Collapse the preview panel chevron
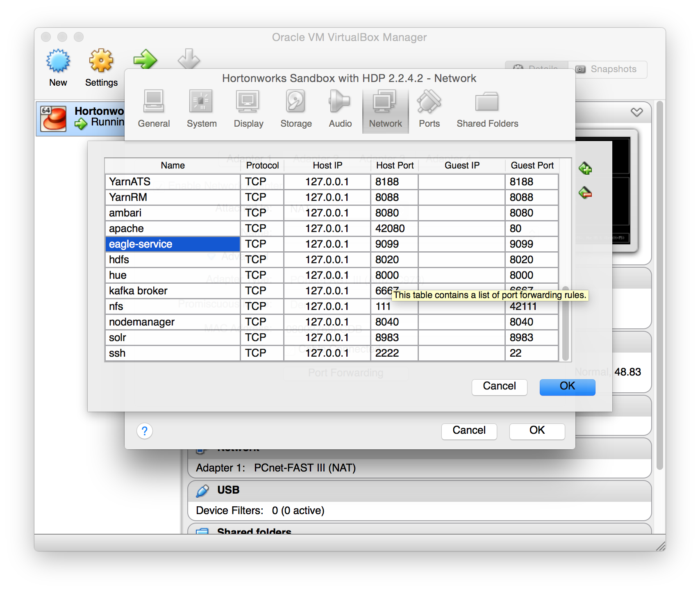700x592 pixels. pyautogui.click(x=636, y=112)
